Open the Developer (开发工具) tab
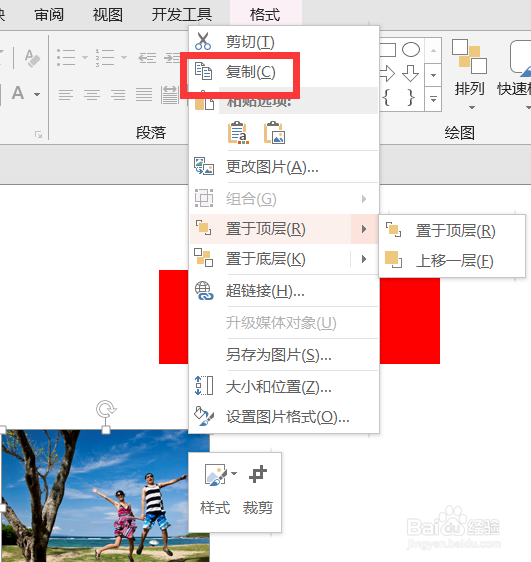Image resolution: width=531 pixels, height=562 pixels. (182, 15)
